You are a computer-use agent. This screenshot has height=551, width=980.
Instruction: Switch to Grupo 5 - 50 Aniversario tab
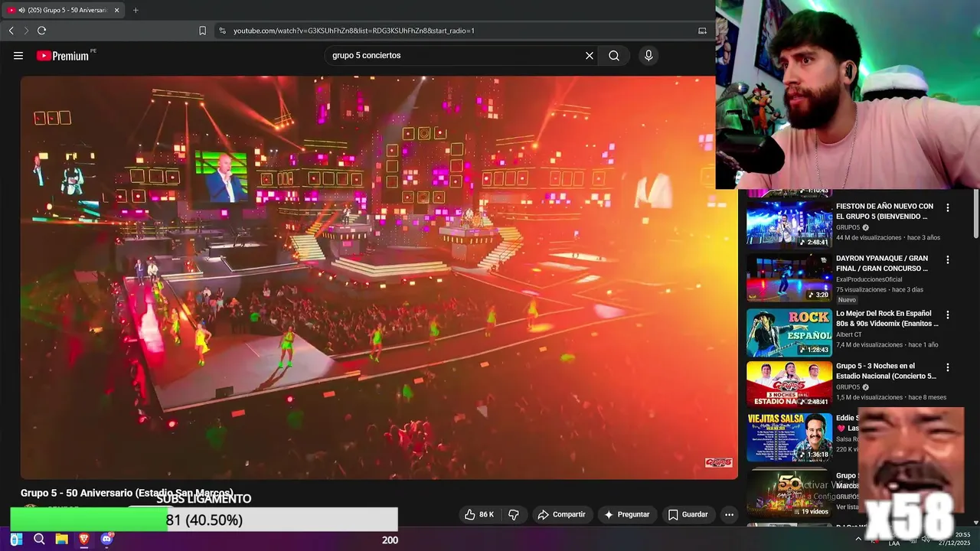click(63, 10)
